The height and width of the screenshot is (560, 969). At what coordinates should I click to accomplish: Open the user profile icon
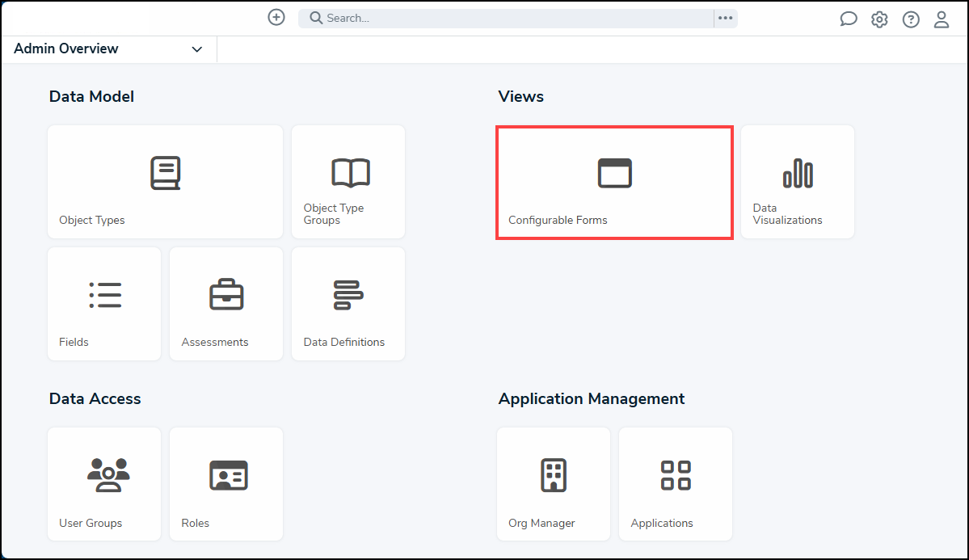[x=942, y=19]
